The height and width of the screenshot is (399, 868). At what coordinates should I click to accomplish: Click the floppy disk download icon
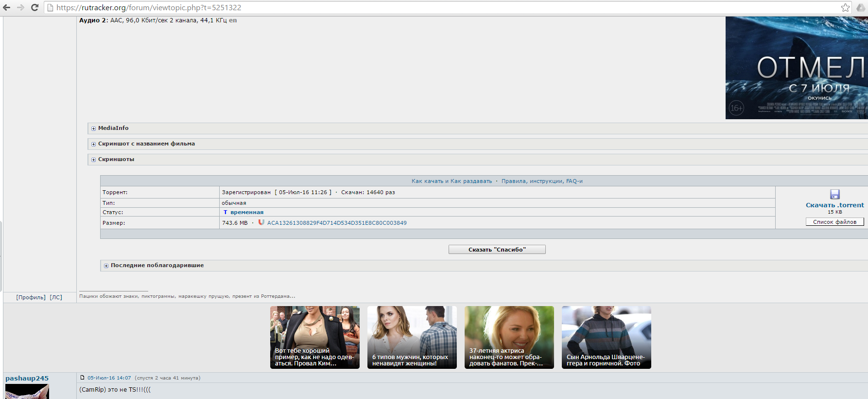835,194
